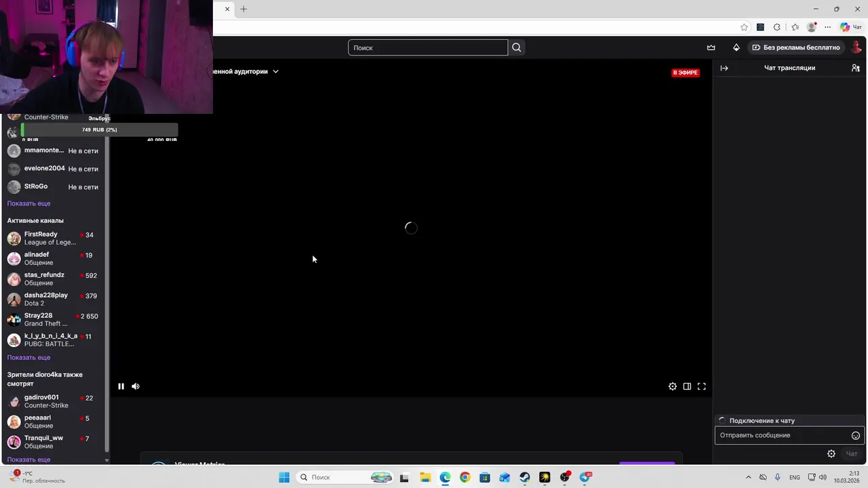
Task: Enter fullscreen mode on video player
Action: [x=702, y=386]
